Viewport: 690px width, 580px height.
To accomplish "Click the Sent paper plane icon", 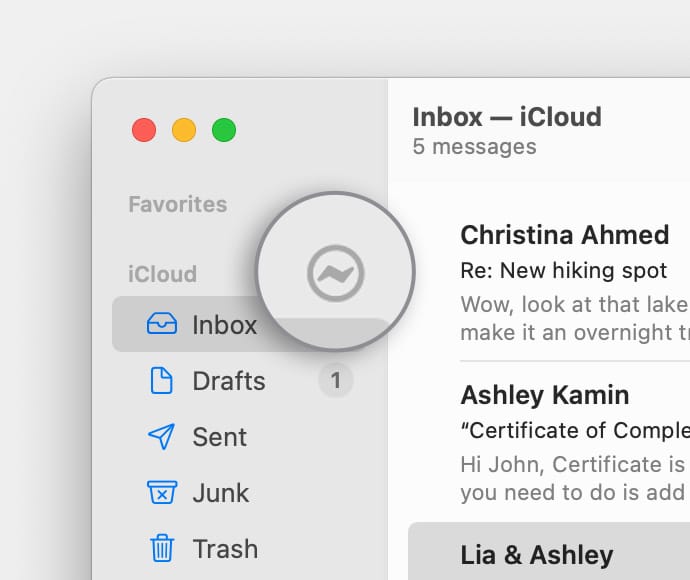I will 161,437.
